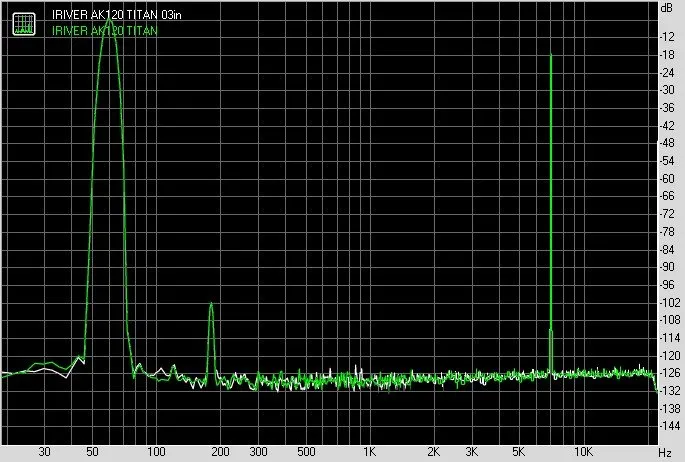Click the -36 dB axis value
685x462 pixels.
point(667,108)
